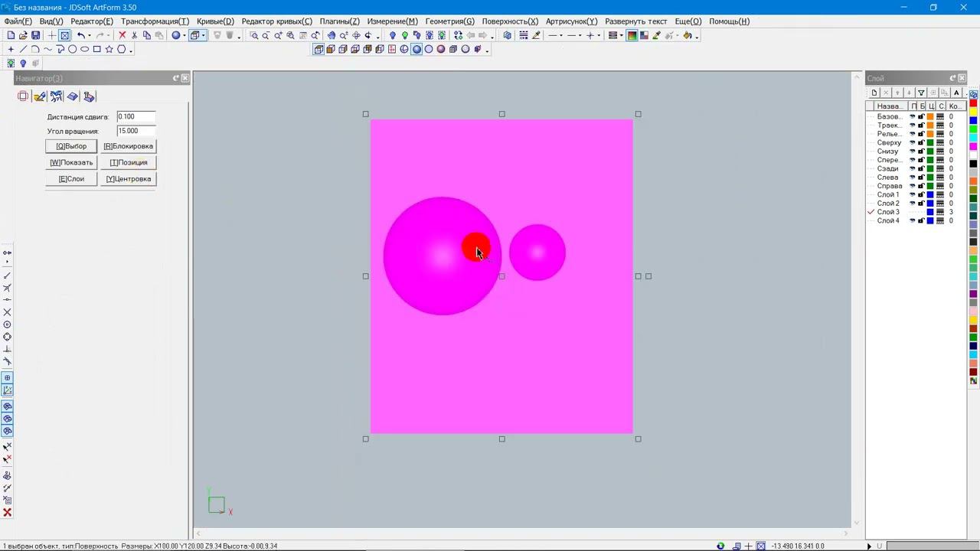Open the Поверхность(X) menu
Viewport: 980px width, 551px height.
point(510,21)
